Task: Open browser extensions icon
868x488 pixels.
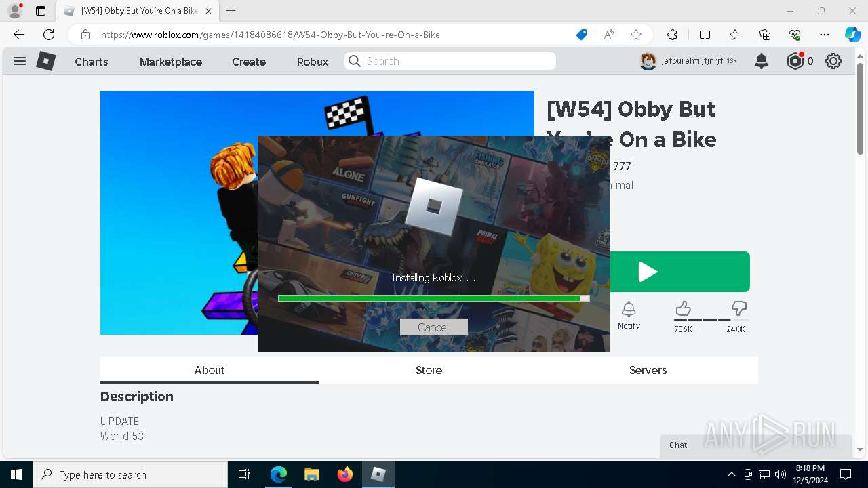Action: (x=672, y=35)
